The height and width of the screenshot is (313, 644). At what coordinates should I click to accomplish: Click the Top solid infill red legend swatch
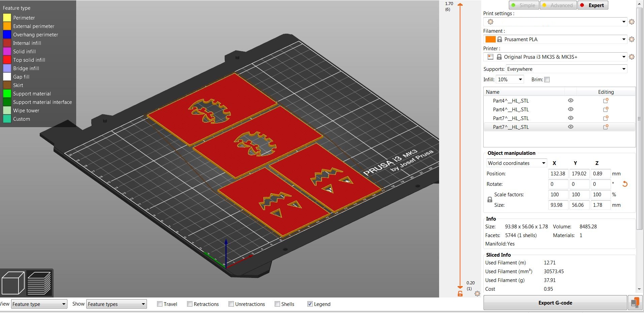(7, 60)
